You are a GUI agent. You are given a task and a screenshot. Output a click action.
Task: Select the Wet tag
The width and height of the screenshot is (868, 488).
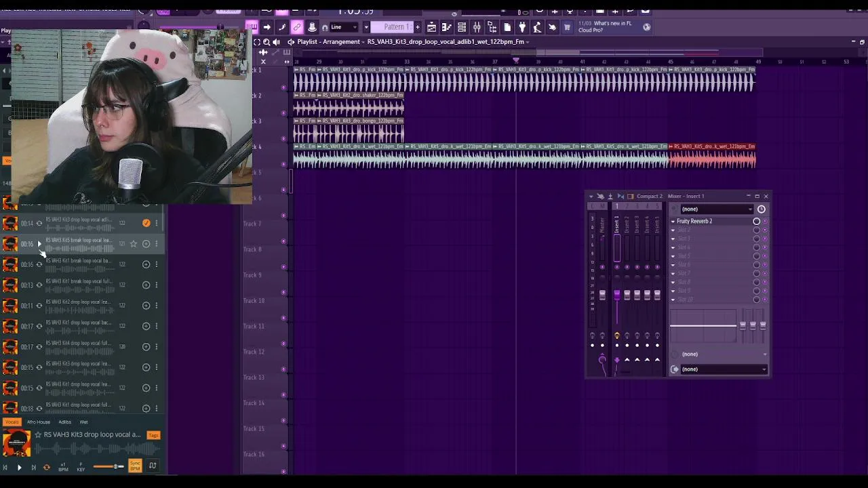tap(84, 422)
